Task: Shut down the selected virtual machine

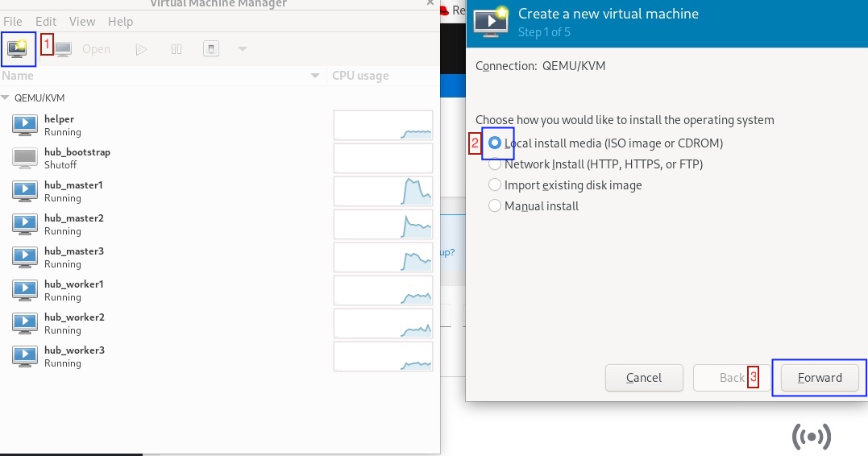Action: (x=211, y=48)
